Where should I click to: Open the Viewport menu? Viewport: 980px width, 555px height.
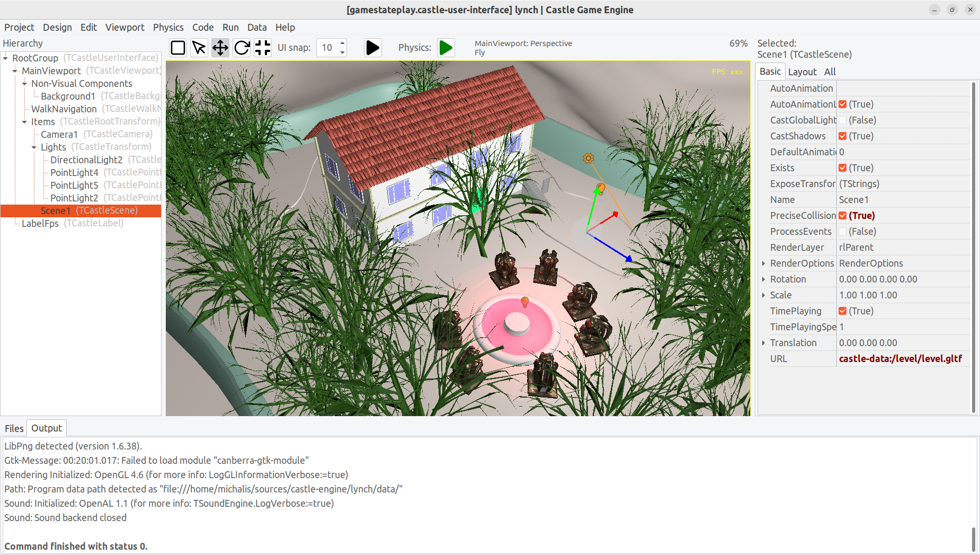coord(124,28)
